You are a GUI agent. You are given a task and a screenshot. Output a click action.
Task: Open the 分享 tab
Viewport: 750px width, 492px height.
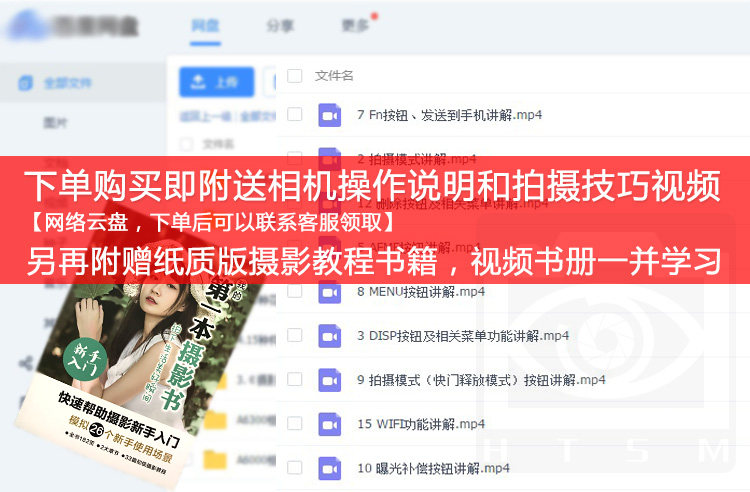pos(280,25)
